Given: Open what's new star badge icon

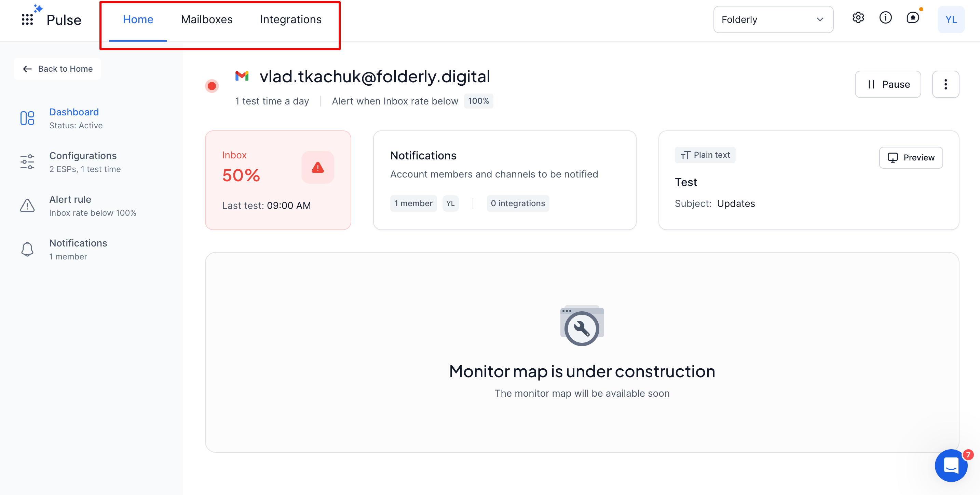Looking at the screenshot, I should pyautogui.click(x=913, y=18).
